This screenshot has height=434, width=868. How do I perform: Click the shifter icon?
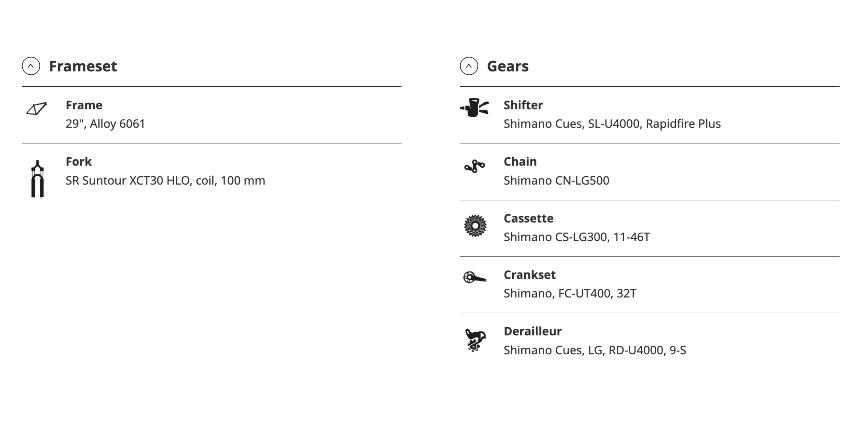tap(474, 107)
